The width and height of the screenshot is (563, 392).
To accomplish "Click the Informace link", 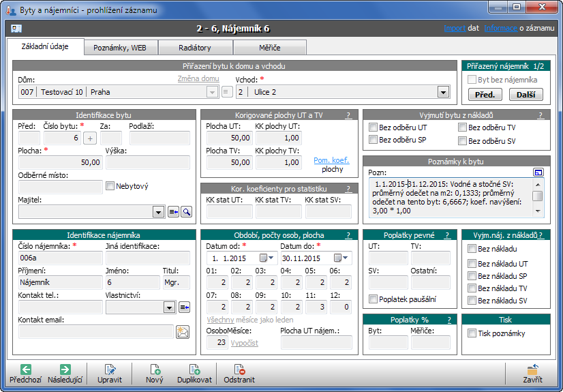I will [500, 28].
